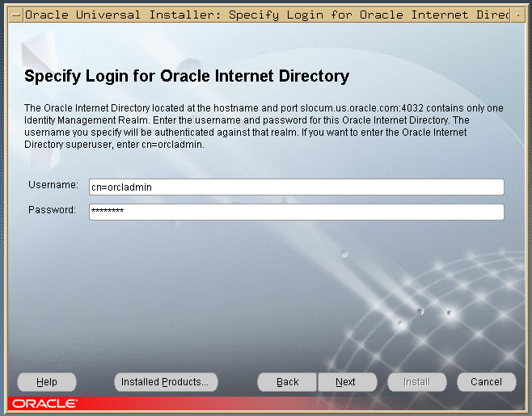532x416 pixels.
Task: Open the window menu in the title bar
Action: click(16, 15)
